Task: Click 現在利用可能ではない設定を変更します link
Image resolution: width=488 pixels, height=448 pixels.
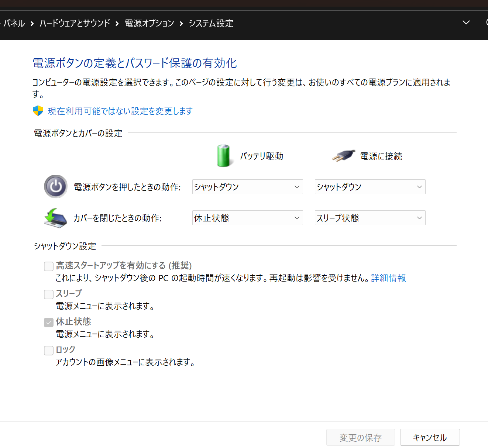Action: 120,111
